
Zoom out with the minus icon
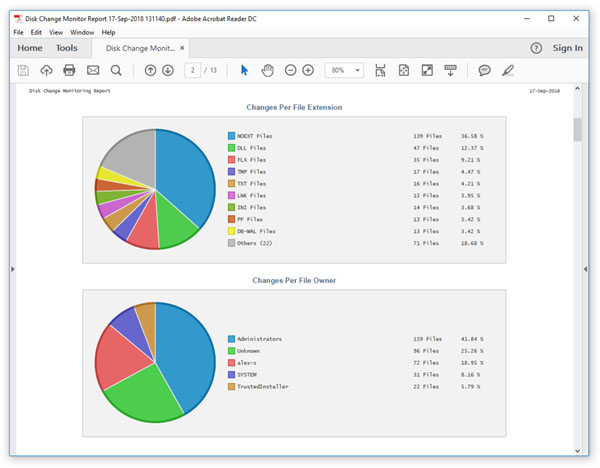(x=290, y=70)
